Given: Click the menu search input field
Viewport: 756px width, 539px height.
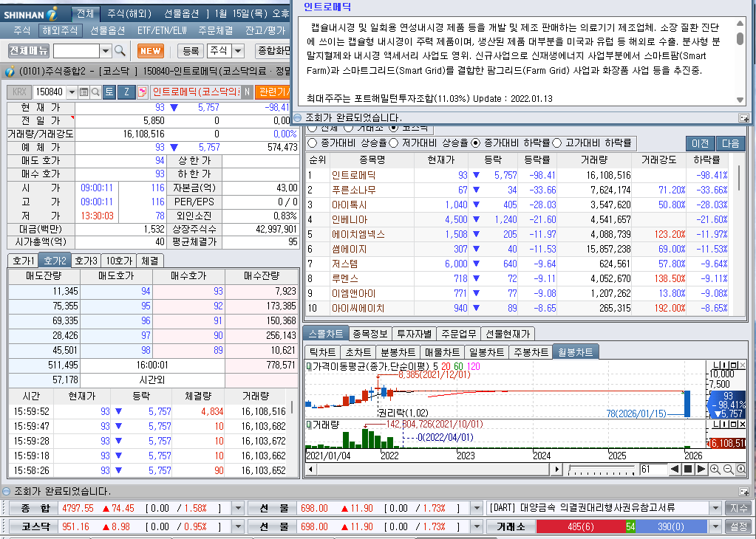Looking at the screenshot, I should (76, 50).
